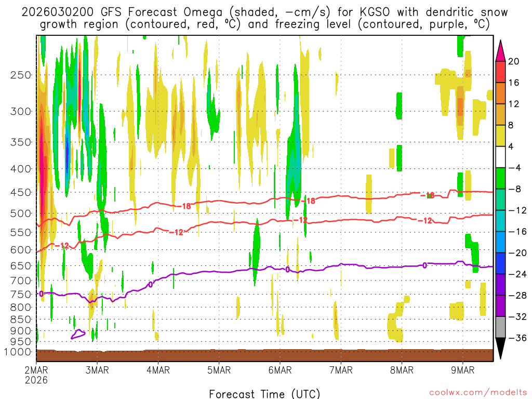
Task: Click the purple -28 to -32 colorbar segment
Action: click(x=500, y=306)
